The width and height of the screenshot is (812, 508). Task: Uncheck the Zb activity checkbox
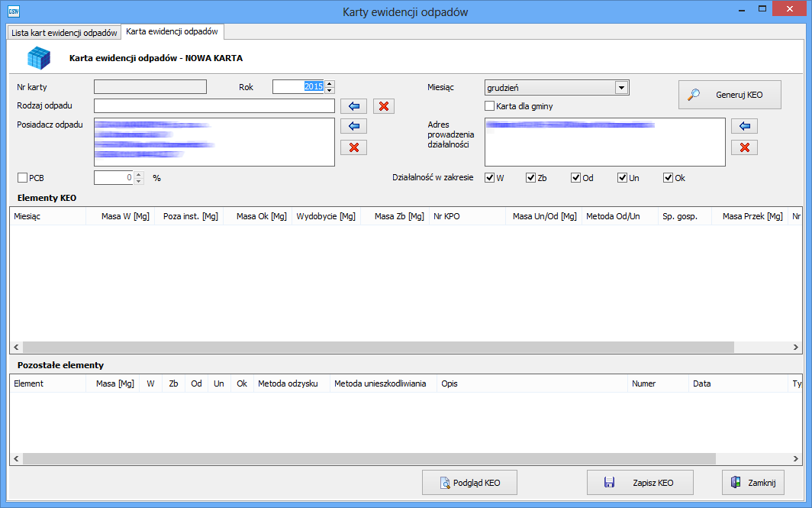coord(530,178)
